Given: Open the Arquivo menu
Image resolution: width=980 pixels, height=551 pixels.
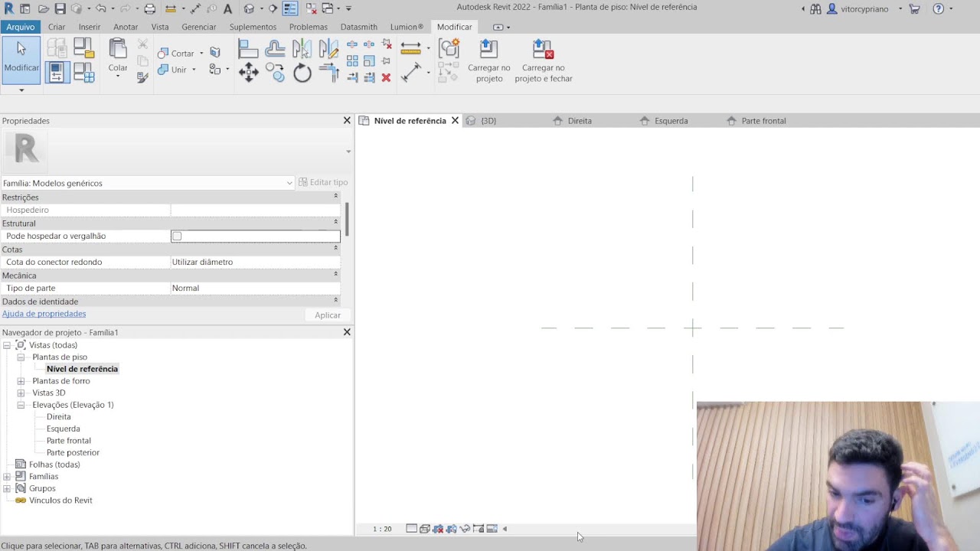Looking at the screenshot, I should point(21,27).
